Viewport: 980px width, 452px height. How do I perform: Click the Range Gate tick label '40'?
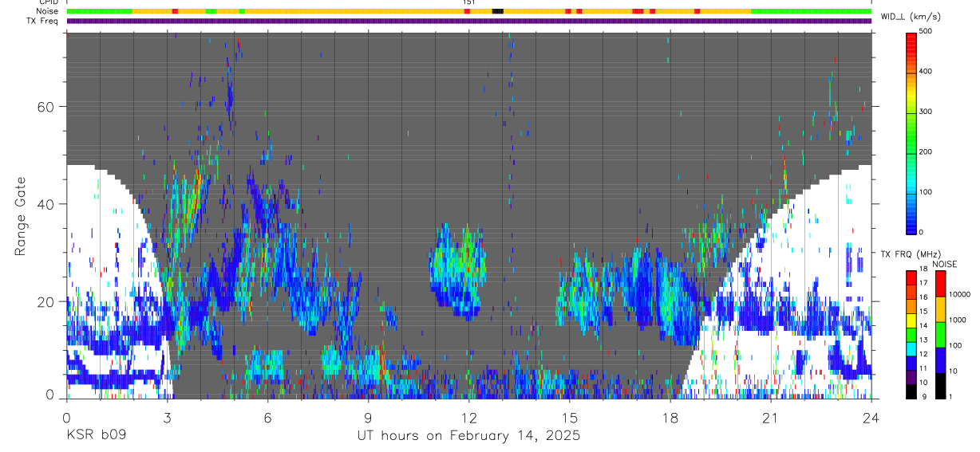click(46, 204)
